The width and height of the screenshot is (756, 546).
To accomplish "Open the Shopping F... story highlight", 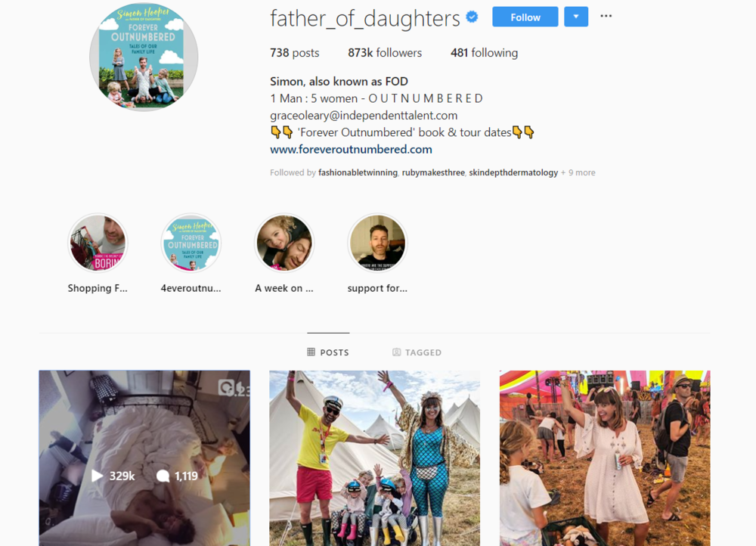I will tap(98, 243).
